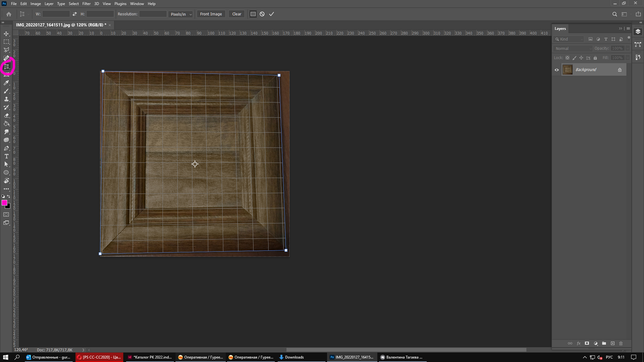Commit the perspective crop with checkmark

point(271,14)
